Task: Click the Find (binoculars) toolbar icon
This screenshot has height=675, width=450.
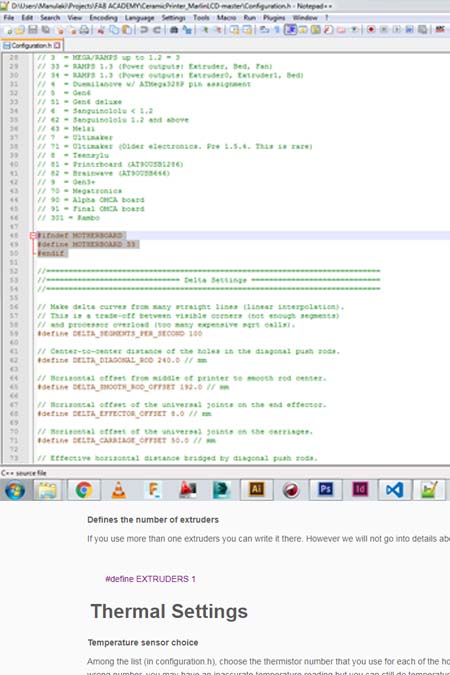Action: click(x=174, y=30)
